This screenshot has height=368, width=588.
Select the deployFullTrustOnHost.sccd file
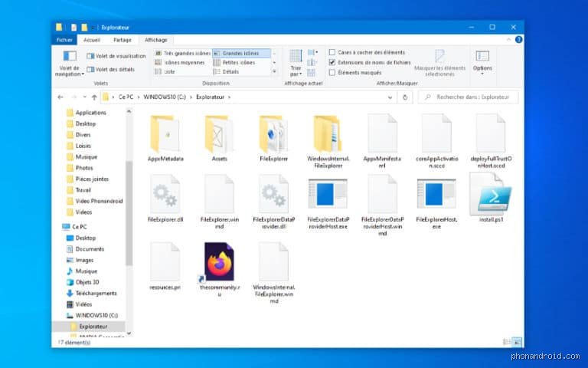tap(491, 142)
